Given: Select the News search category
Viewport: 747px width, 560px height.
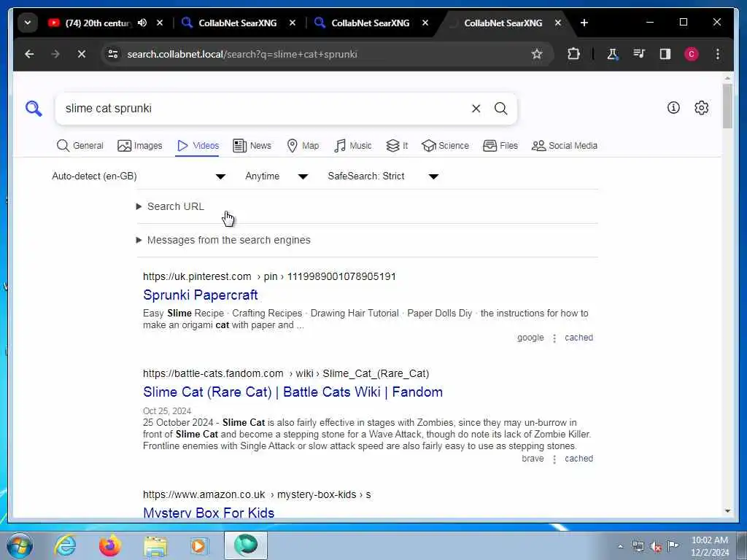Looking at the screenshot, I should click(x=252, y=146).
